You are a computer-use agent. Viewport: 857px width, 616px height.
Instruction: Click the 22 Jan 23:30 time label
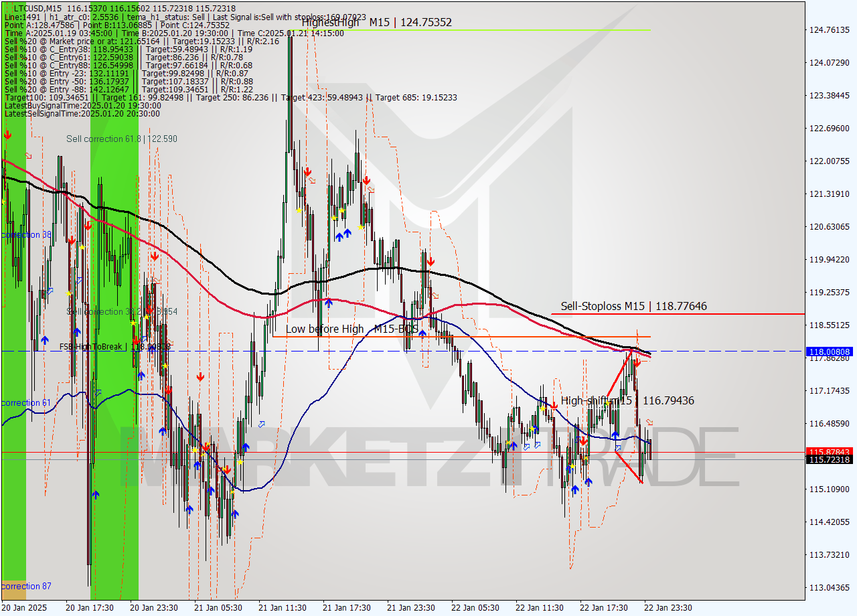pyautogui.click(x=668, y=607)
